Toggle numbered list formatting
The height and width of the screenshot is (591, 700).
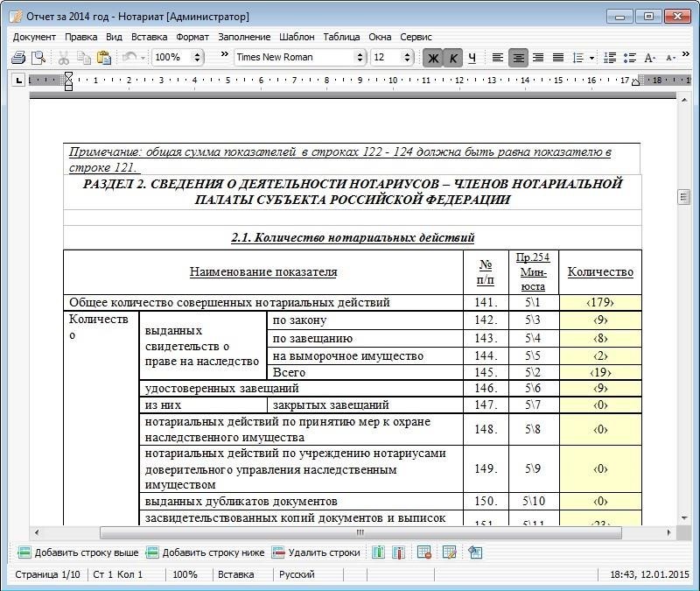[x=610, y=58]
